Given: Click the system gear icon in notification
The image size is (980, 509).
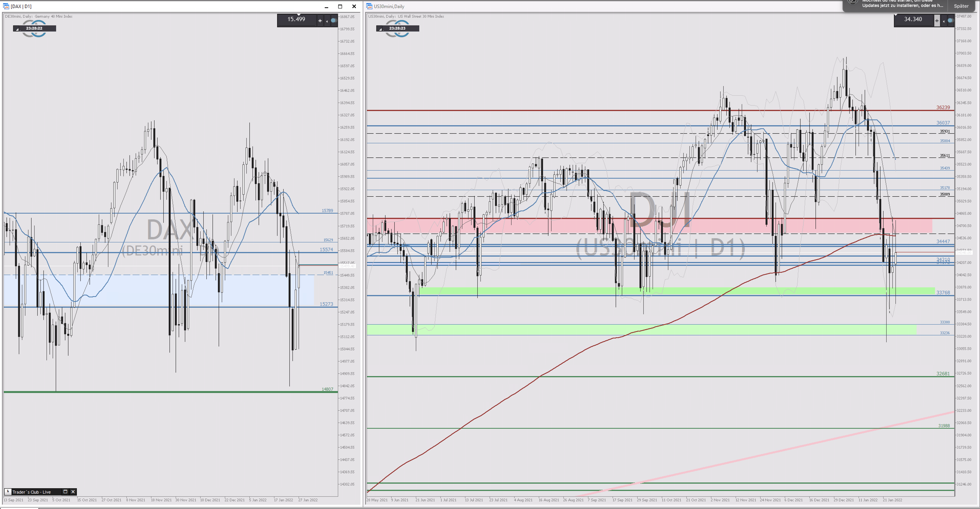Looking at the screenshot, I should (x=853, y=2).
